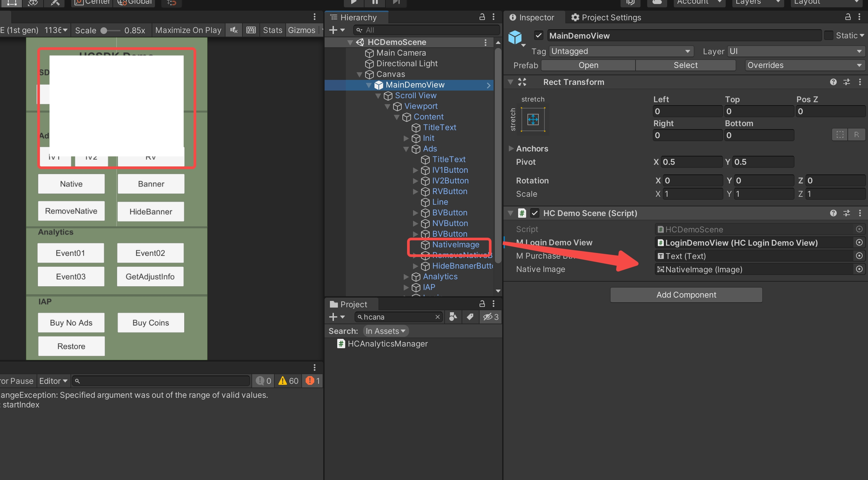Expand the Anchors foldout

pyautogui.click(x=511, y=148)
